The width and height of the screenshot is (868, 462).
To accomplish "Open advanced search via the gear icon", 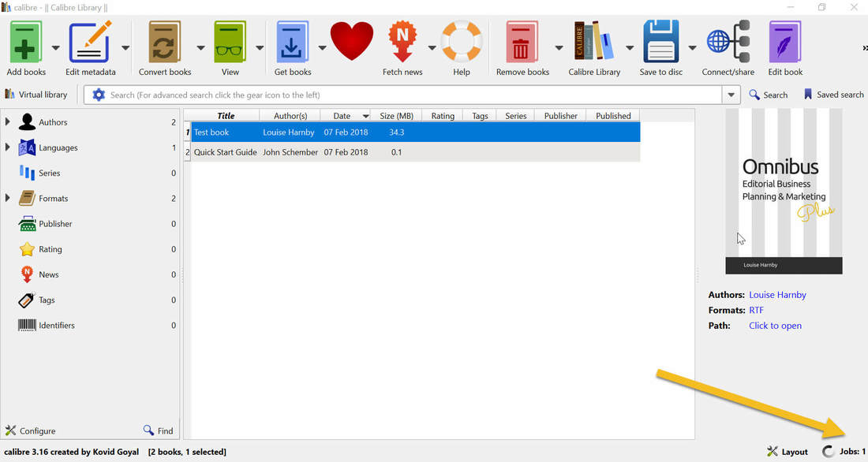I will coord(98,94).
